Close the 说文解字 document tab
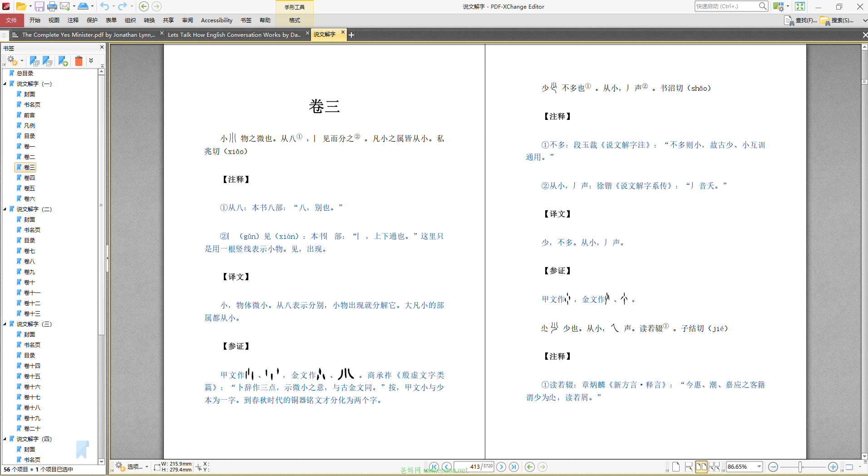The width and height of the screenshot is (868, 476). click(x=343, y=32)
